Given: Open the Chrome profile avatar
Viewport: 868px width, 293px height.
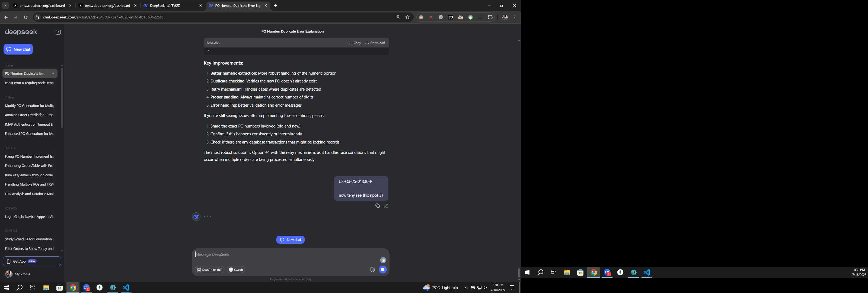Looking at the screenshot, I should [505, 17].
